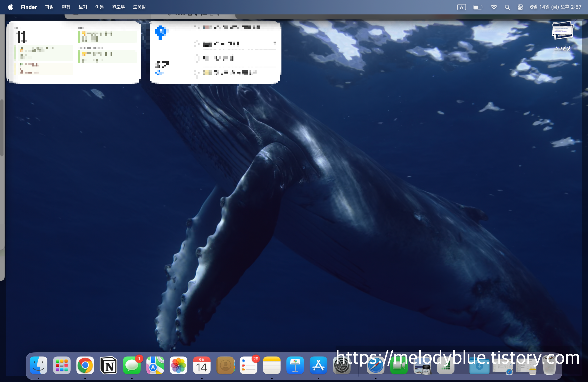Open Finder from the Dock
Screen dimensions: 588x382
point(39,366)
